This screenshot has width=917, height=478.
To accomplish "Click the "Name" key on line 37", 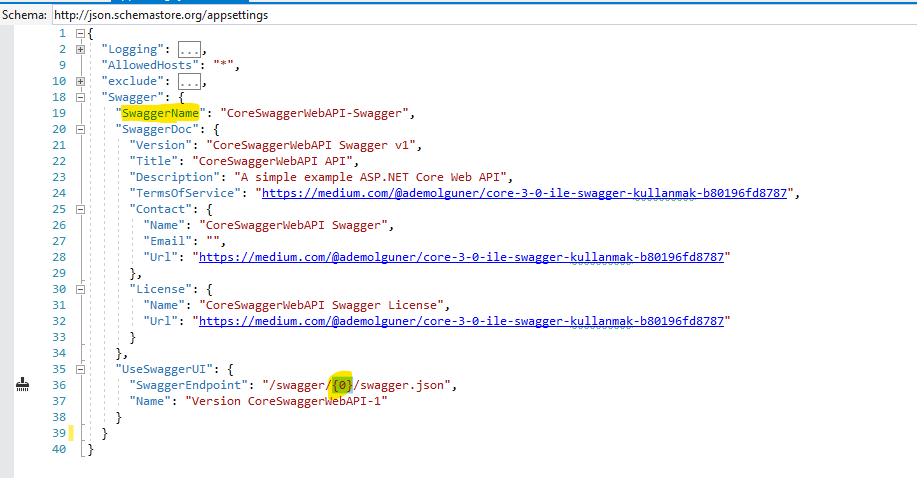I will click(150, 401).
